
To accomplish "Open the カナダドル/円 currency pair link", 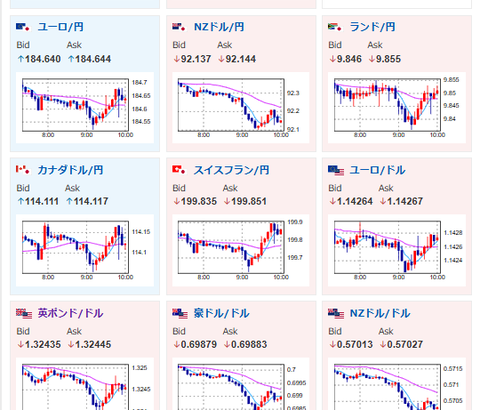I will [x=70, y=170].
